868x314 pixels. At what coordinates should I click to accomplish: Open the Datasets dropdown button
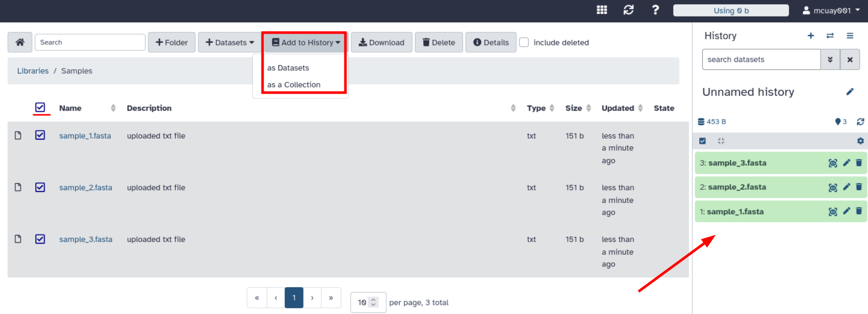coord(230,42)
